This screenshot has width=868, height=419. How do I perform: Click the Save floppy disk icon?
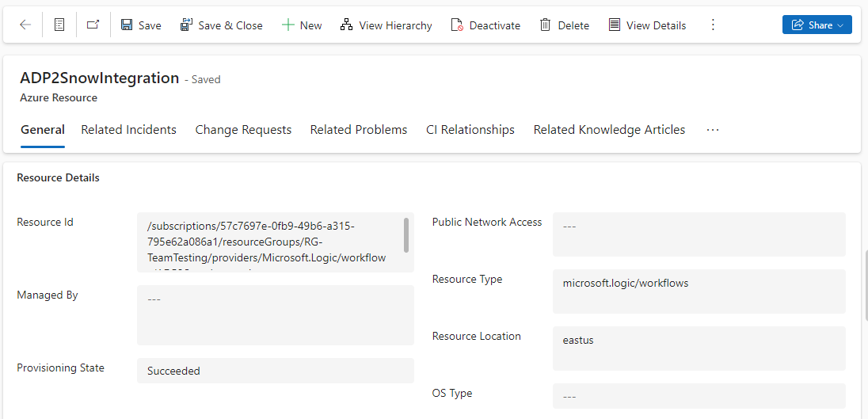(x=127, y=25)
